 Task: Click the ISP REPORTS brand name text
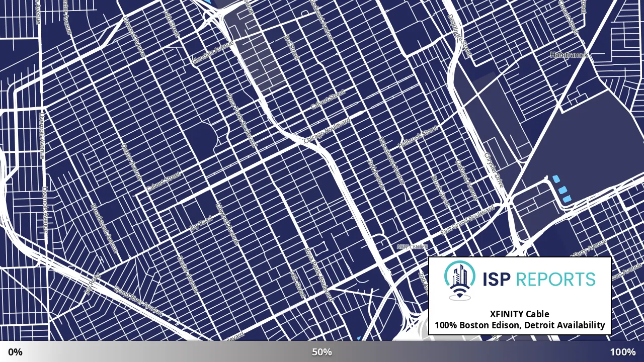[539, 279]
